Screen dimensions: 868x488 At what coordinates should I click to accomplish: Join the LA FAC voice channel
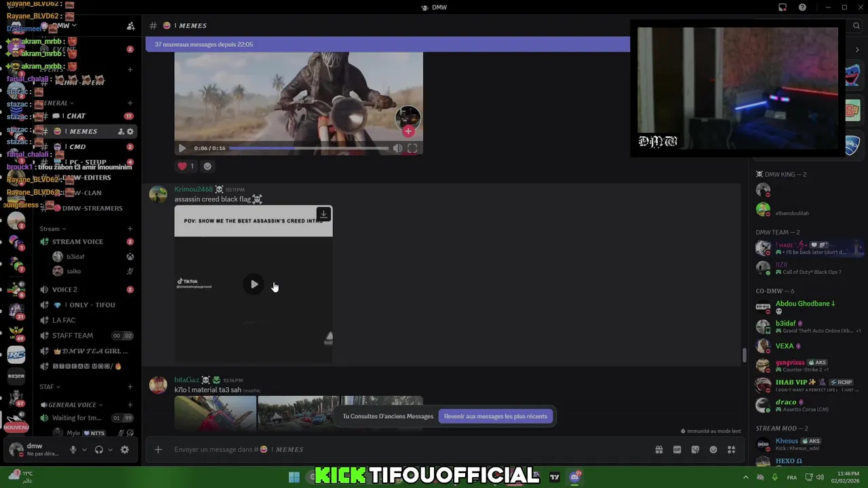point(87,320)
